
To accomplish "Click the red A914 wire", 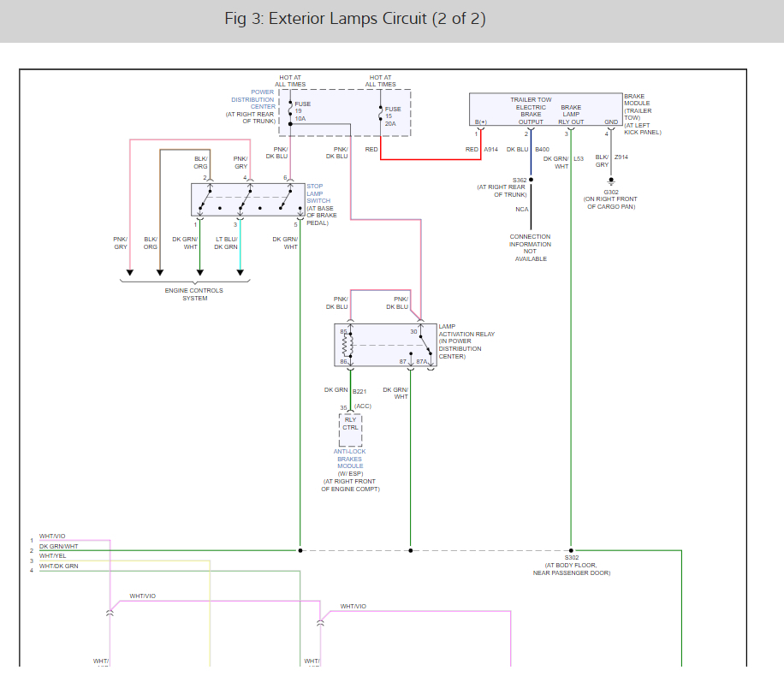I will 431,159.
